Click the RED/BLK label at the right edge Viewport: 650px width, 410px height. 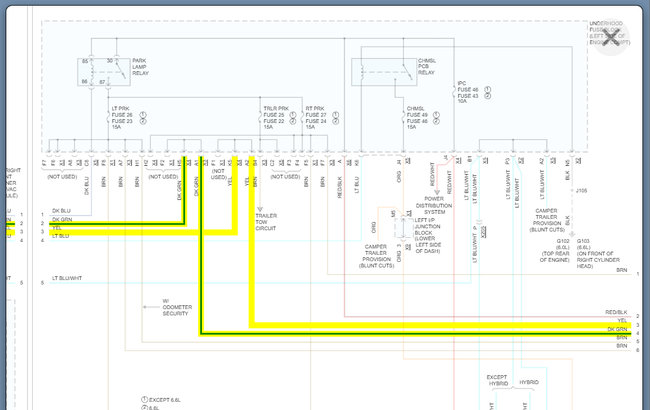(616, 312)
